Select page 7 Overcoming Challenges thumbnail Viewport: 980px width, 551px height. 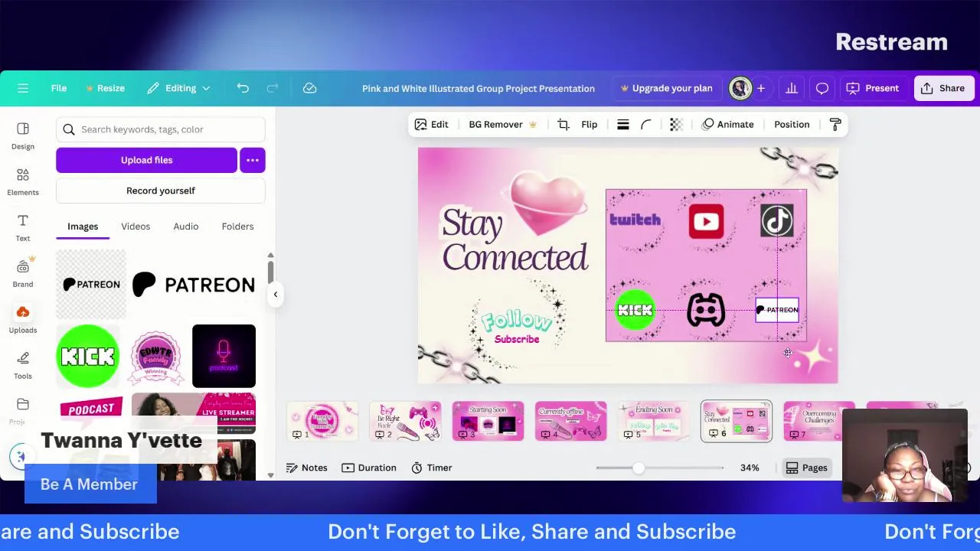pos(818,421)
